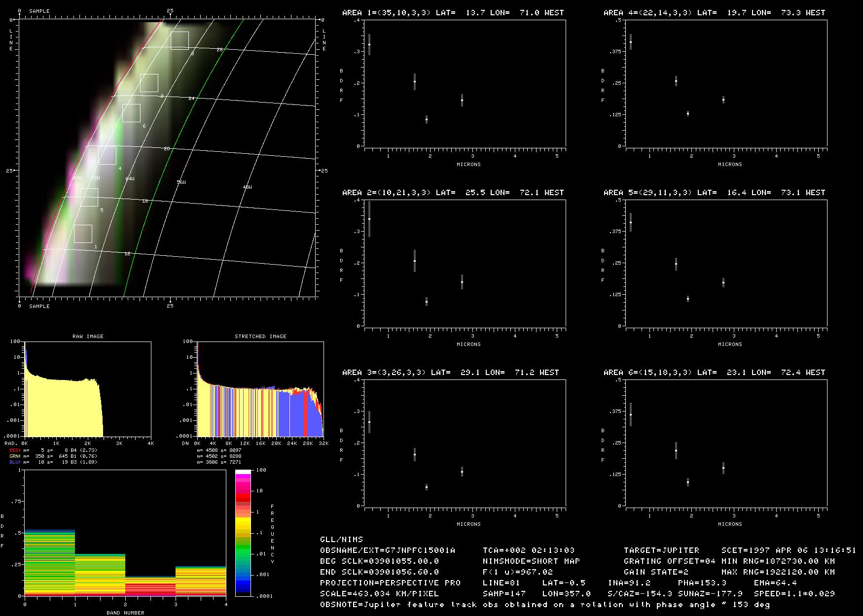Click the TARGET=JUPITER metadata text

click(661, 550)
